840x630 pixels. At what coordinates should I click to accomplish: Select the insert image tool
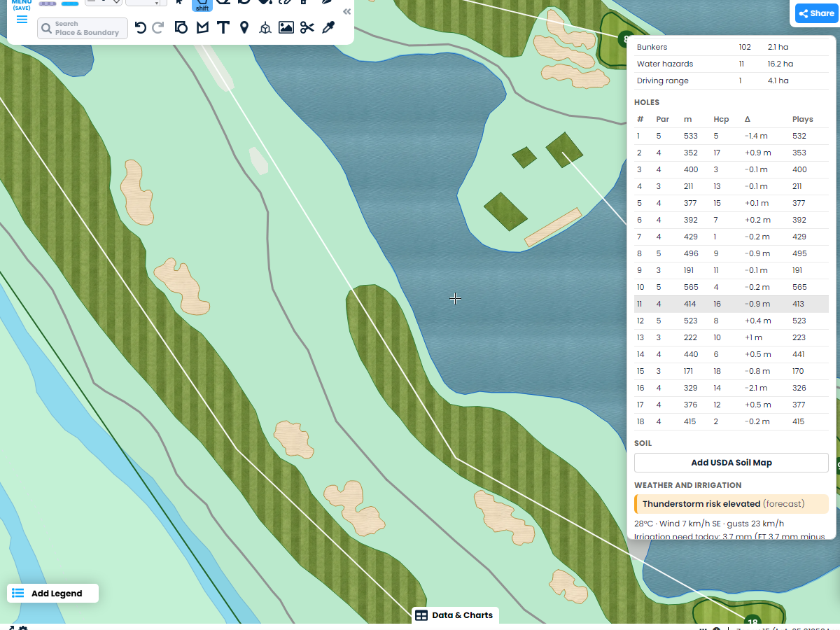pyautogui.click(x=286, y=27)
